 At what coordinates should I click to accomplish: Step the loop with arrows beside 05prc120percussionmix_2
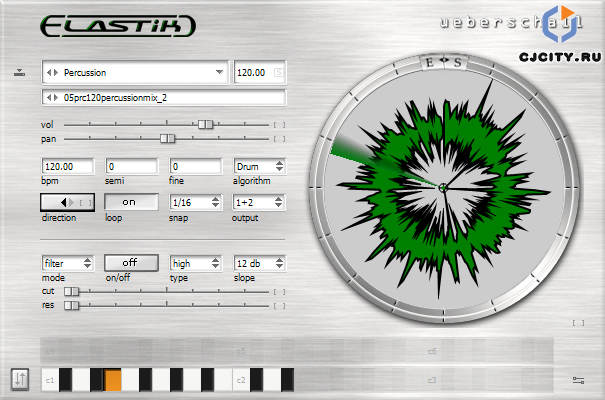[x=52, y=98]
